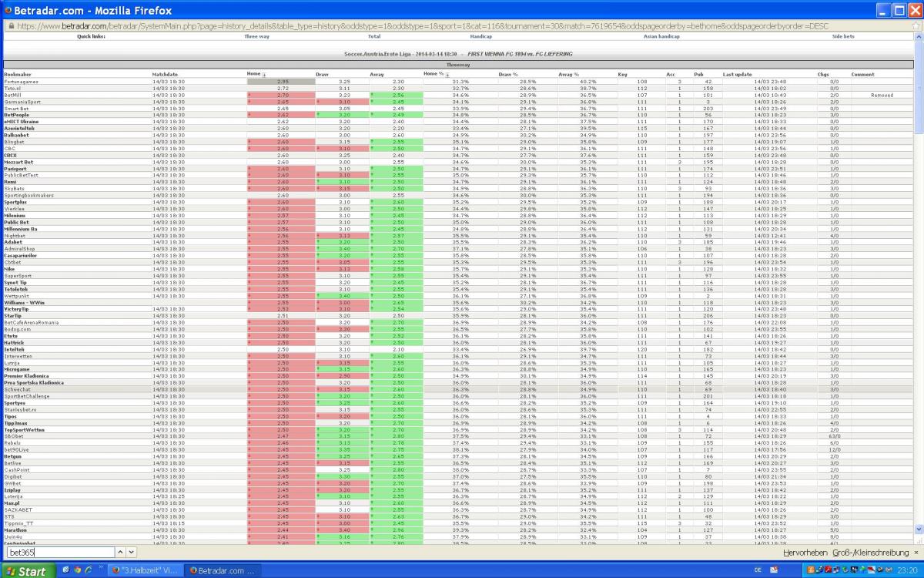The width and height of the screenshot is (924, 578).
Task: Click the Away % column header
Action: coord(568,75)
